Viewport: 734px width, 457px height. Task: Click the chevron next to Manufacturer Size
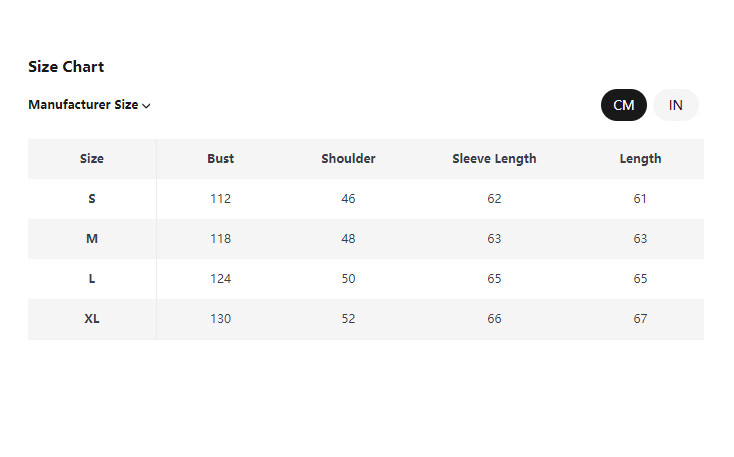pos(147,106)
